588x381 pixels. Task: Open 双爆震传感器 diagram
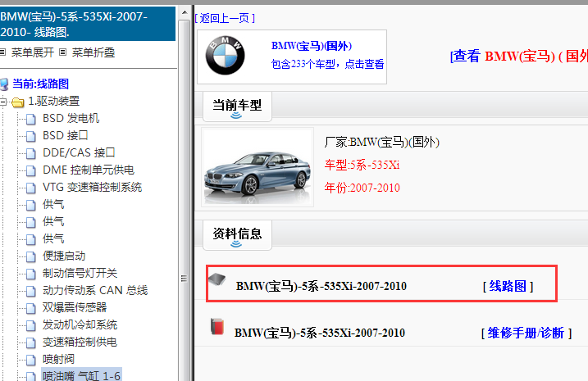click(x=75, y=308)
